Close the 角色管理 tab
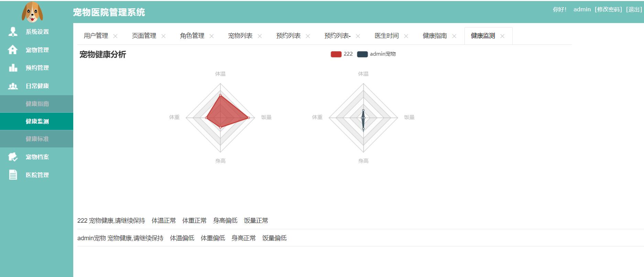The width and height of the screenshot is (644, 277). tap(211, 36)
